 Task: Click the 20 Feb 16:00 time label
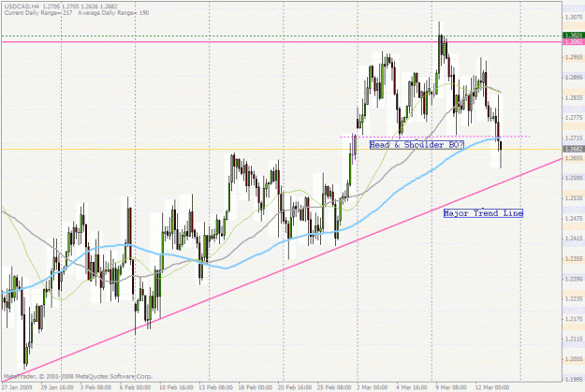(295, 387)
